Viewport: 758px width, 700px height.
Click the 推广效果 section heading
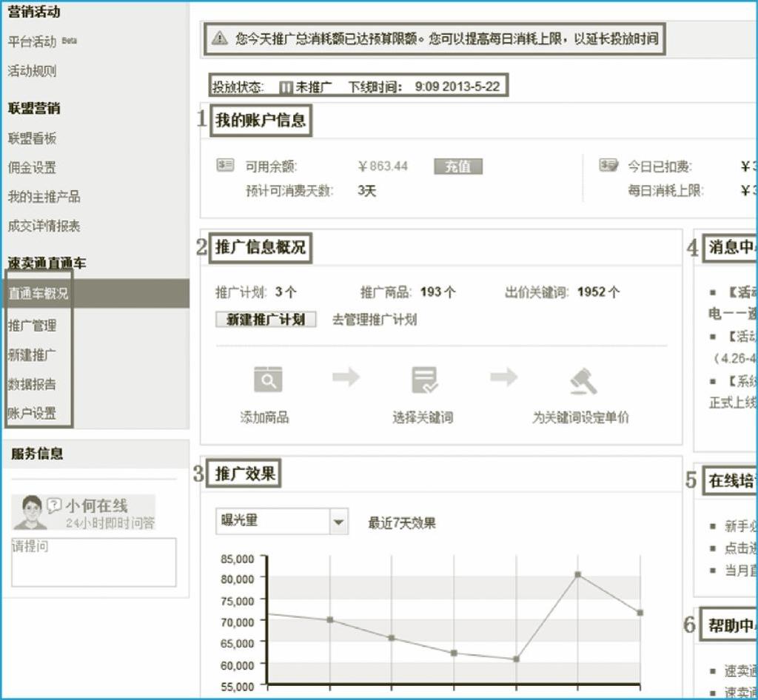coord(245,474)
